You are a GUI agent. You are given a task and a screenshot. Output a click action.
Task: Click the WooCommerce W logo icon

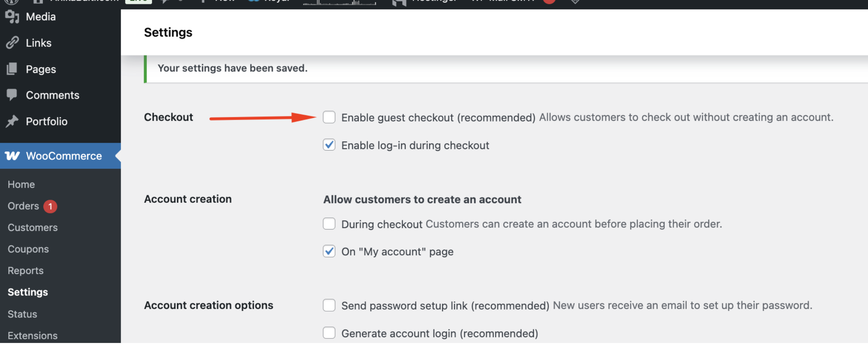(12, 156)
